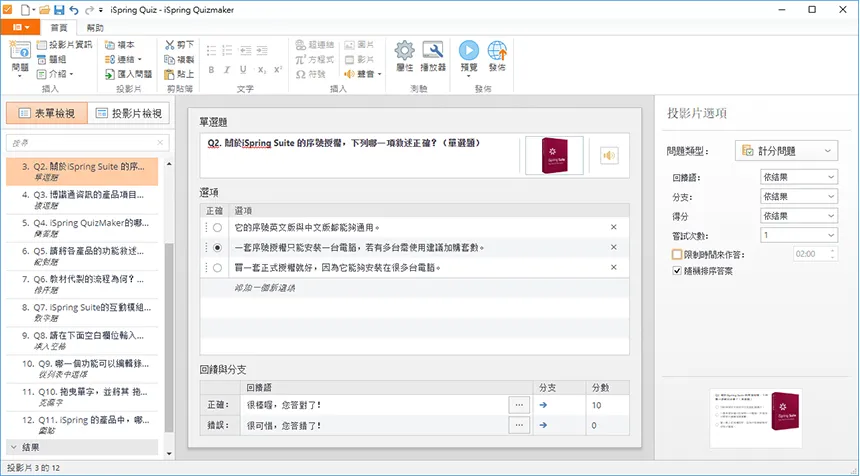Open the 嘗試次數 attempts dropdown
This screenshot has width=860, height=476.
pos(799,235)
